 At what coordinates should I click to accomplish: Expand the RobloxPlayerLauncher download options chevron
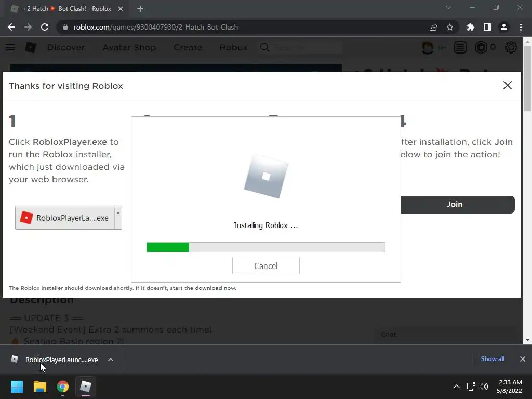(111, 360)
